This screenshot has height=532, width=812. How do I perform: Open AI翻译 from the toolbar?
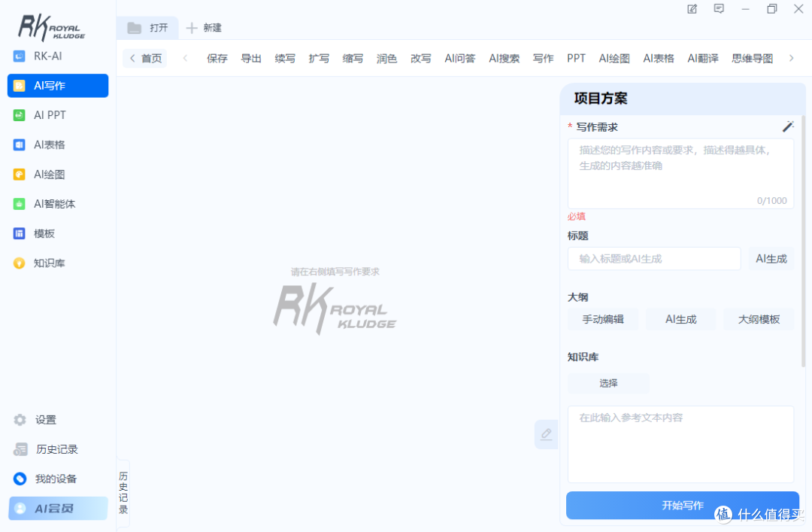(x=703, y=58)
